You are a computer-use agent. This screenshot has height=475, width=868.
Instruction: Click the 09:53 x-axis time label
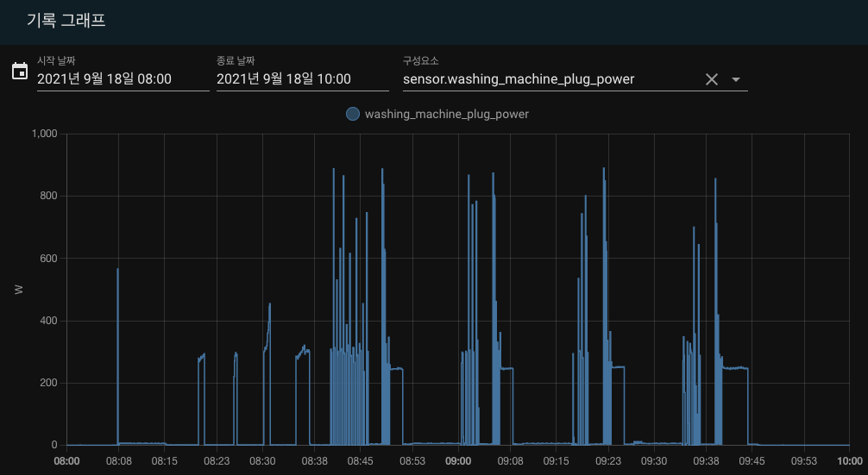point(804,461)
